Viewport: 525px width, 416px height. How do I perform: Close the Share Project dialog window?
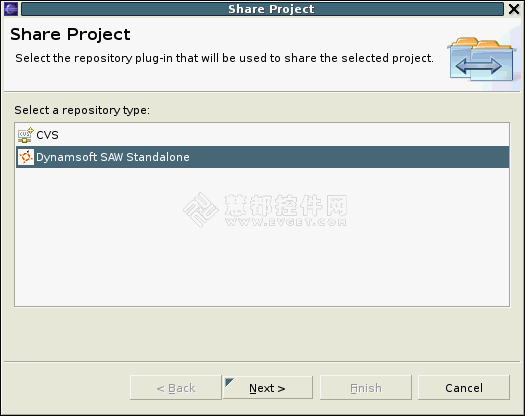coord(514,9)
